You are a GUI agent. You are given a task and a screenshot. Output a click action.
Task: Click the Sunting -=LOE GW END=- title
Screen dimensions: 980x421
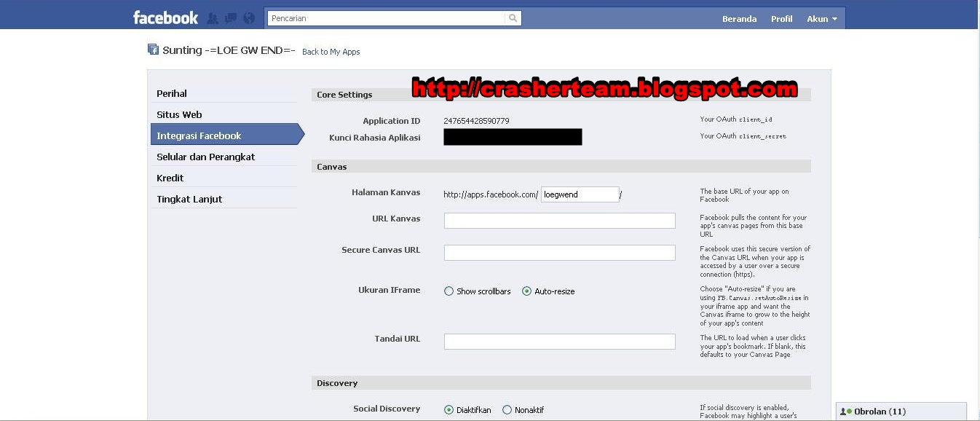229,50
